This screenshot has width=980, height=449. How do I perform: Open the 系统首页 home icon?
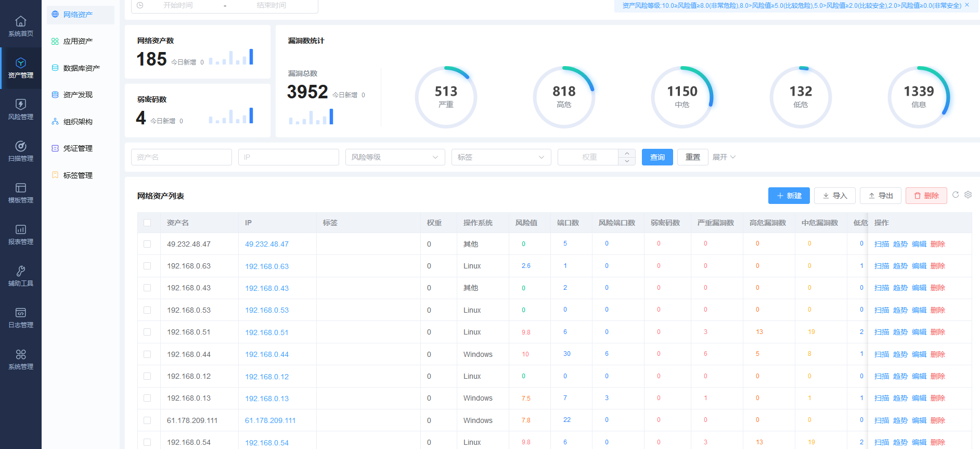21,21
